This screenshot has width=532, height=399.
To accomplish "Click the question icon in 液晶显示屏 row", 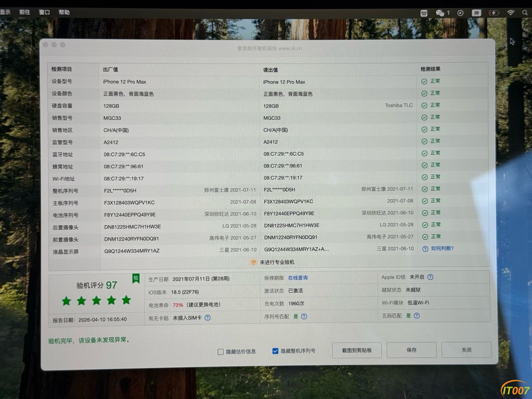I will pos(425,249).
